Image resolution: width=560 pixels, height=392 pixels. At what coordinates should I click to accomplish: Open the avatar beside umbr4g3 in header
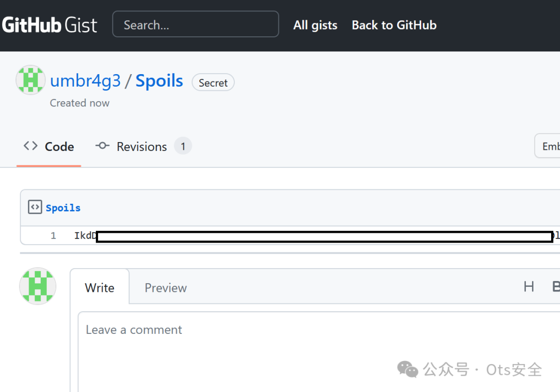click(31, 80)
